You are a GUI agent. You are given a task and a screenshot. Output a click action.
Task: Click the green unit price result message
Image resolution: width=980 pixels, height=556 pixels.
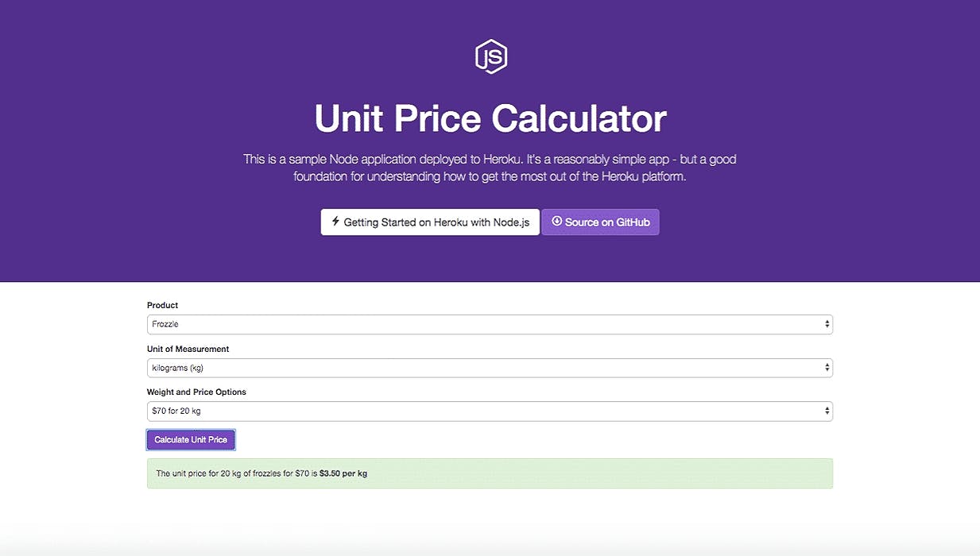tap(490, 473)
